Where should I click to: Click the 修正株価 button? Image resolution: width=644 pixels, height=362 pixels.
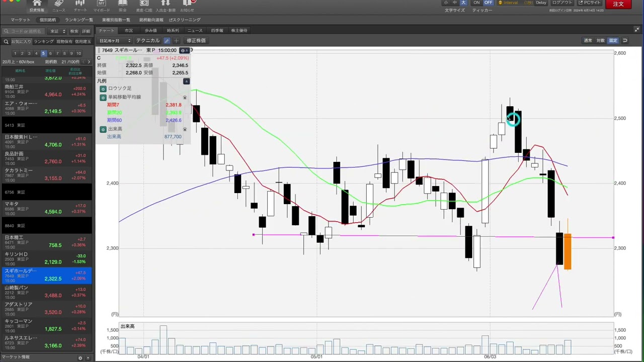pyautogui.click(x=196, y=41)
